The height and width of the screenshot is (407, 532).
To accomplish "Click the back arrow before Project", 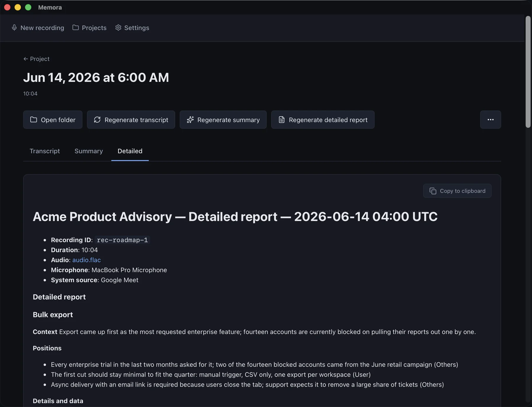I will pos(26,59).
